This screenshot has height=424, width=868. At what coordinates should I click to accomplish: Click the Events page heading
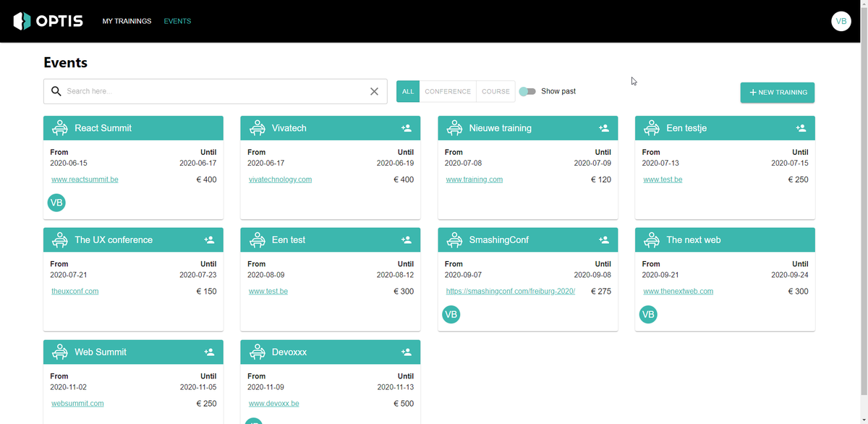[66, 63]
